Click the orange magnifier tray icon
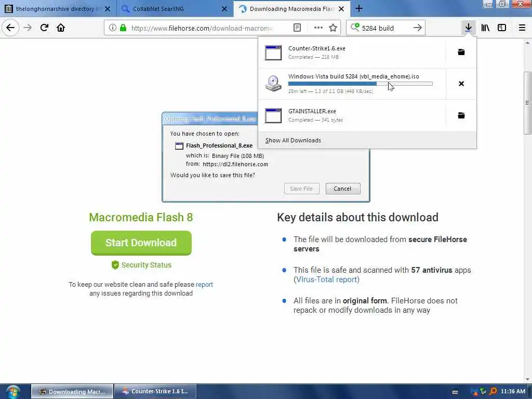The height and width of the screenshot is (399, 532). click(x=493, y=392)
